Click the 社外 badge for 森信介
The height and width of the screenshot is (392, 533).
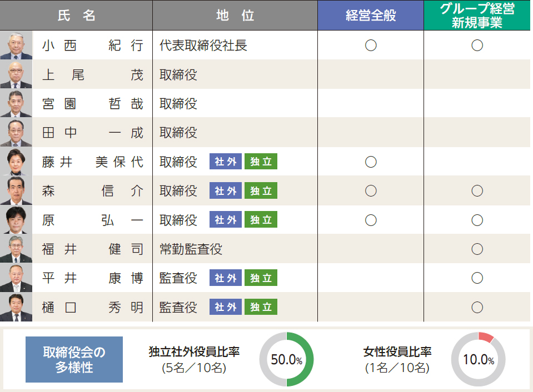pyautogui.click(x=225, y=190)
